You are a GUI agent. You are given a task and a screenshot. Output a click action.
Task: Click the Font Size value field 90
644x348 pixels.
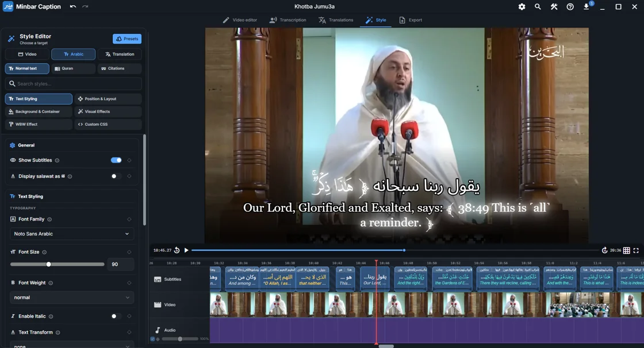coord(121,264)
